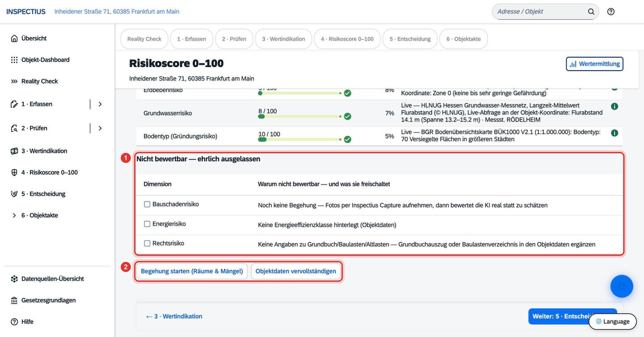644x337 pixels.
Task: Click the info icon on Bodentyp row
Action: (614, 133)
